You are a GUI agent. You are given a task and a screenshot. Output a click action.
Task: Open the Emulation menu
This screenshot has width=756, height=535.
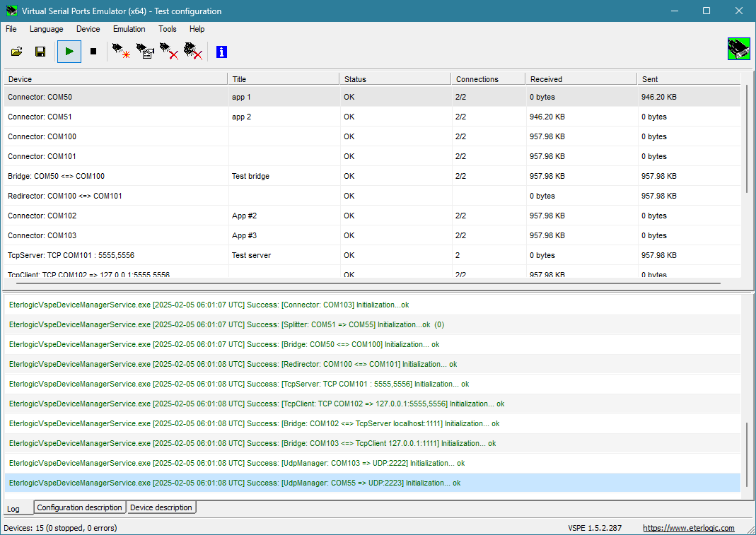(x=129, y=29)
